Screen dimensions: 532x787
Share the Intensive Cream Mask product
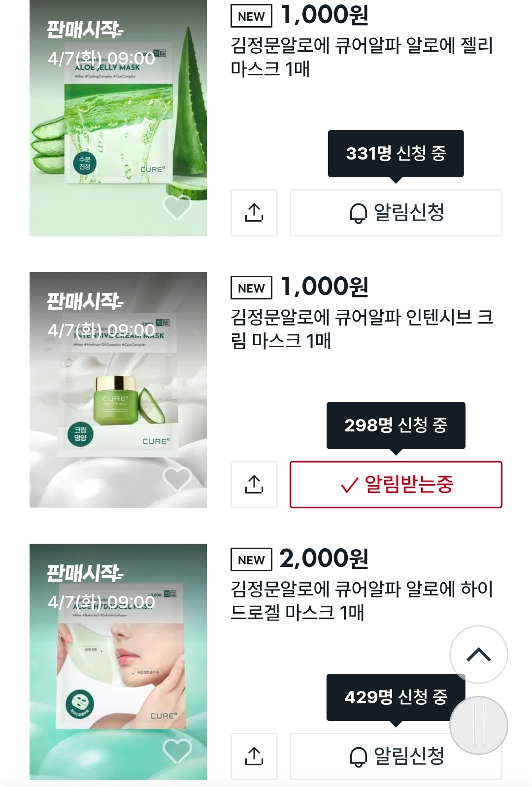[x=254, y=485]
